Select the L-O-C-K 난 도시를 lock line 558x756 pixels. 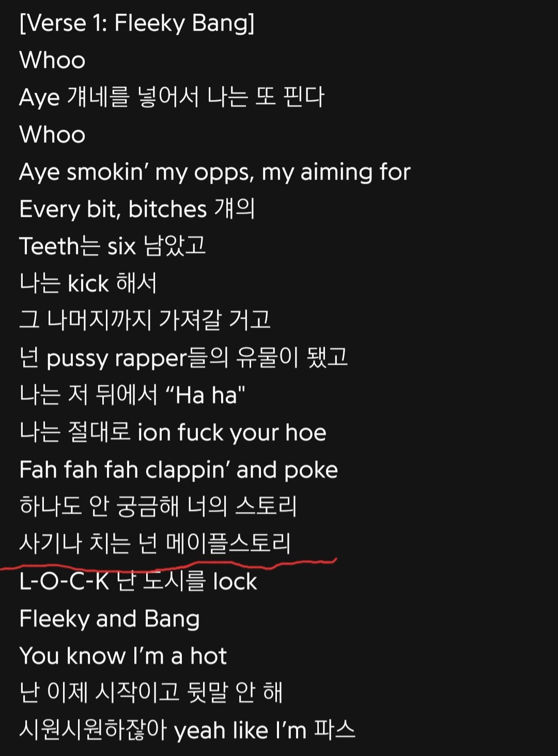tap(138, 582)
